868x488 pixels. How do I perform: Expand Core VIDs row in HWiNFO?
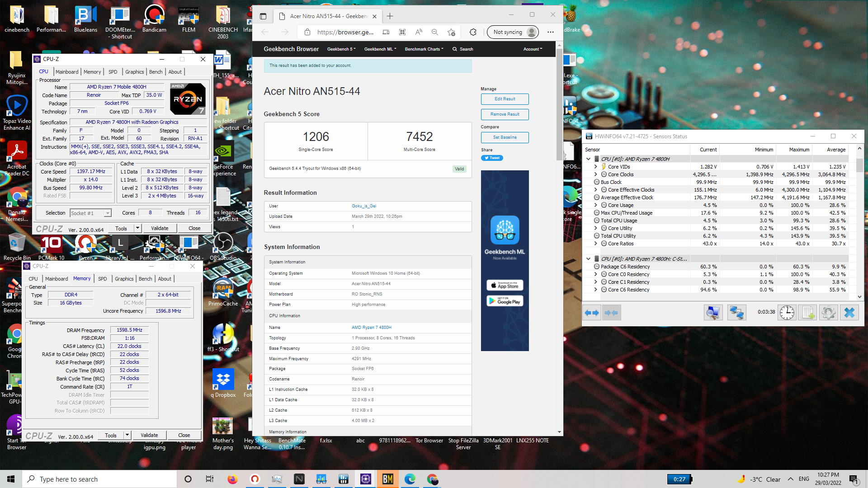click(x=596, y=167)
